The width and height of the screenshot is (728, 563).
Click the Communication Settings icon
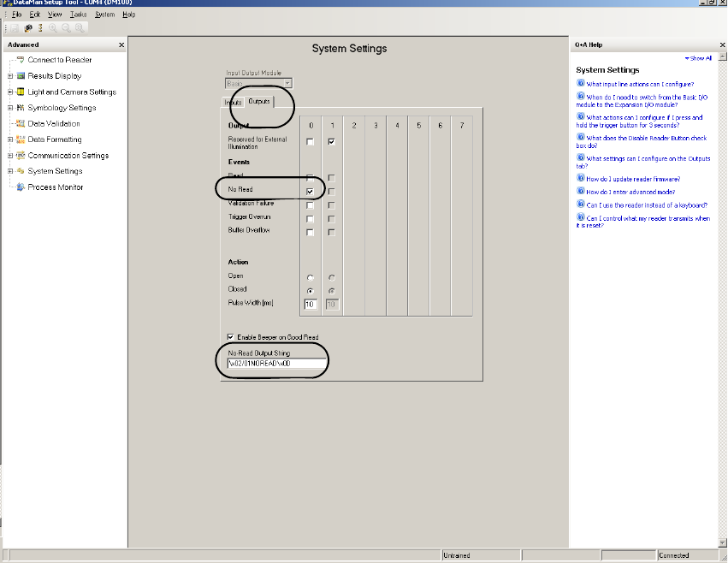tap(21, 156)
